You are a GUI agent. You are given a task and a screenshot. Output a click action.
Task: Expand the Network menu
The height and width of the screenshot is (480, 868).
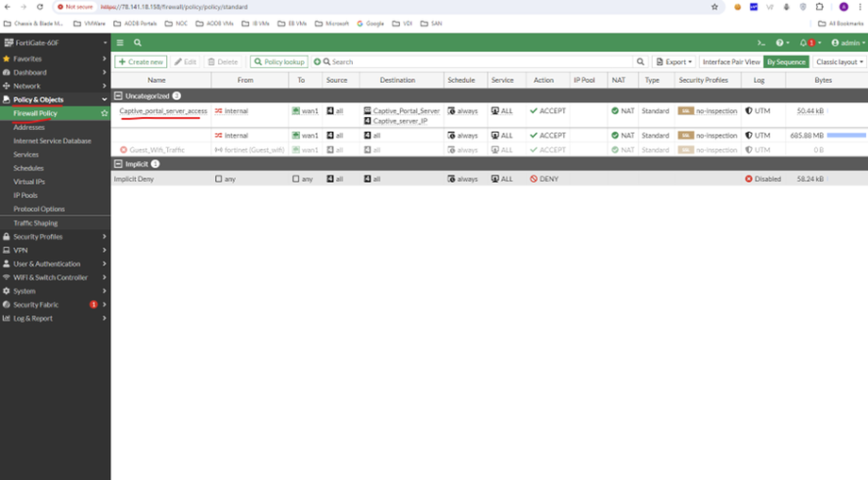55,86
